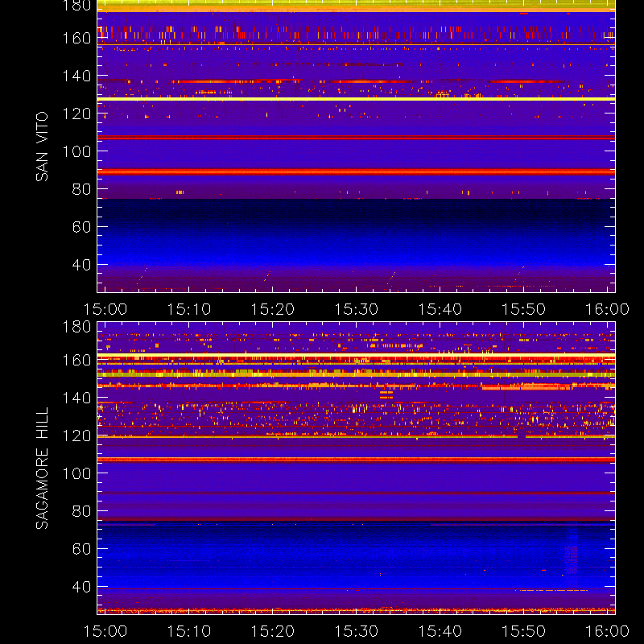Click Sagamore Hill frequency label 160
The image size is (644, 644).
76,360
